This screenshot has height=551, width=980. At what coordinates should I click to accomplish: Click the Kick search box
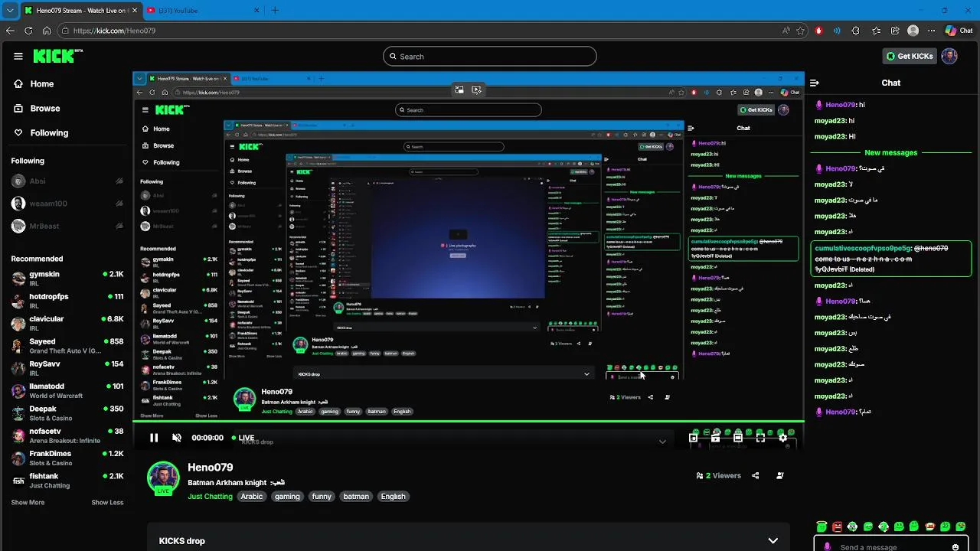490,56
